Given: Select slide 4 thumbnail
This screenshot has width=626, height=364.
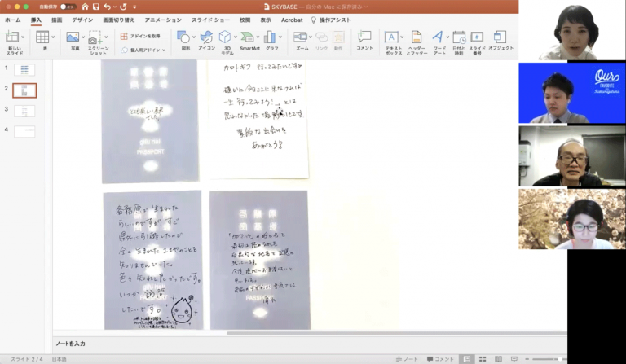Looking at the screenshot, I should 24,131.
